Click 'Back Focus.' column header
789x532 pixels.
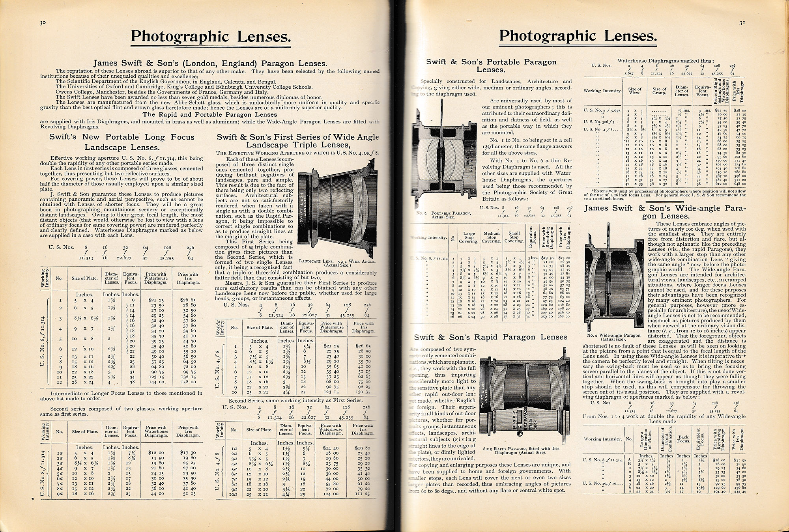[x=683, y=439]
